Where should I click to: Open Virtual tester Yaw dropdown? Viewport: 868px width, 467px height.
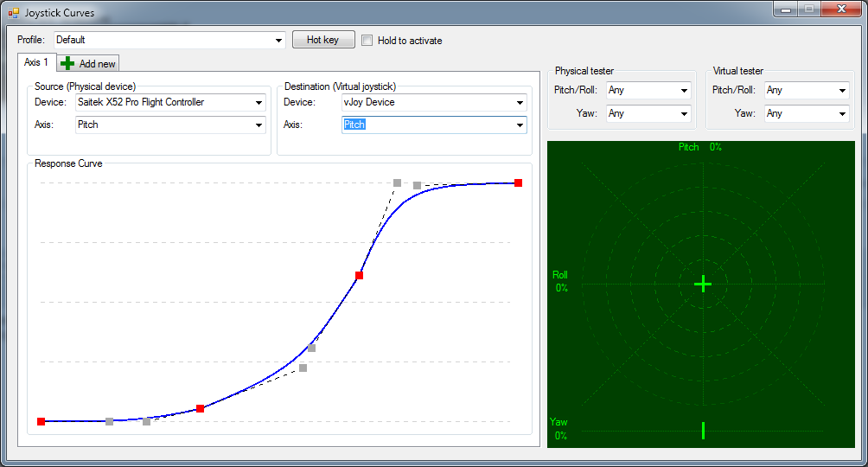[807, 113]
